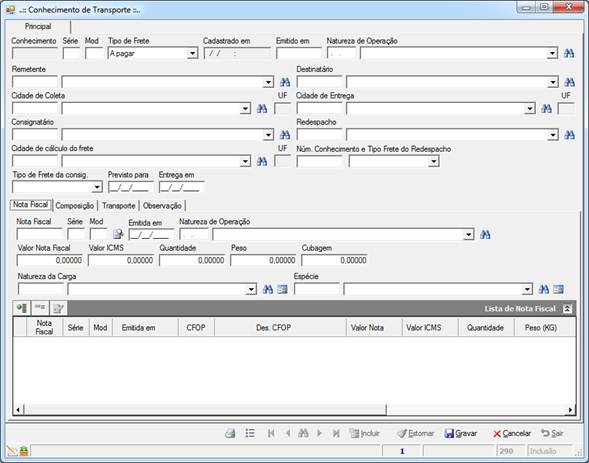Open Natureza de Operação search in the header row
Screen dimensions: 589x463
(x=569, y=53)
